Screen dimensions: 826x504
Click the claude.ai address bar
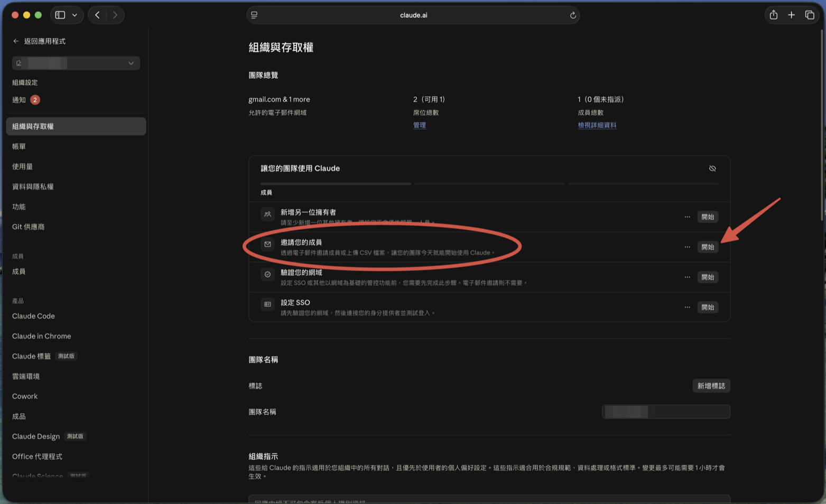pyautogui.click(x=413, y=15)
